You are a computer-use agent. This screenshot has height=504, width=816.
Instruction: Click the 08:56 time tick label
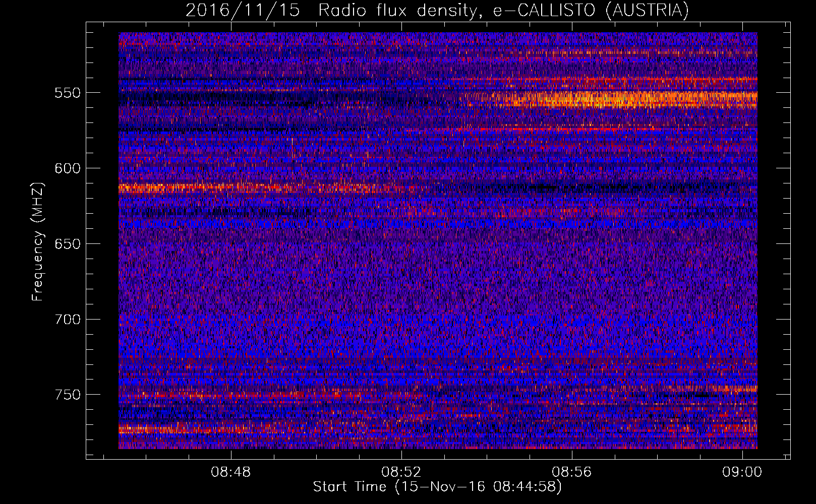[x=572, y=472]
